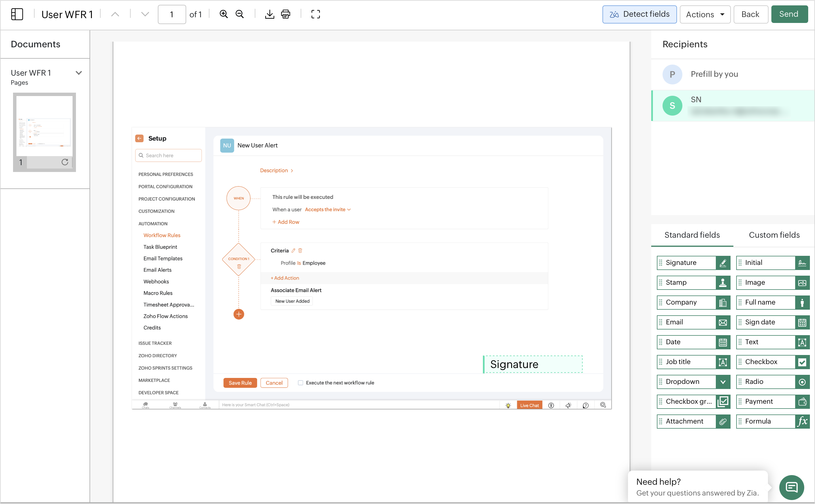Switch to Custom fields tab
Image resolution: width=815 pixels, height=504 pixels.
(774, 235)
